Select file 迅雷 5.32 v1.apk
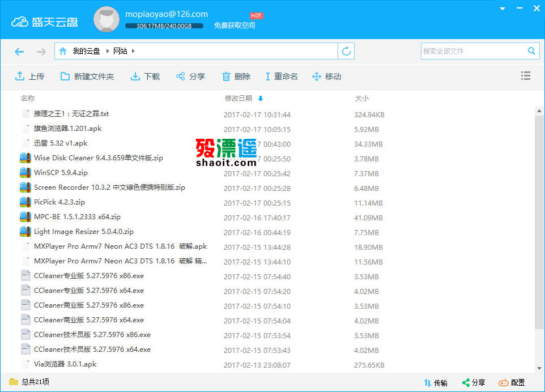The width and height of the screenshot is (545, 392). (x=61, y=143)
